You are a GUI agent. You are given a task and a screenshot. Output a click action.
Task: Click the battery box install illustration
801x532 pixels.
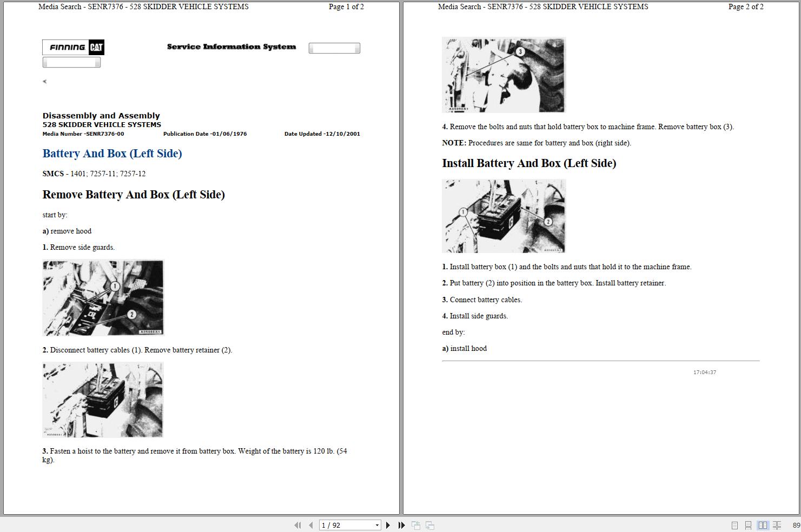(x=503, y=216)
